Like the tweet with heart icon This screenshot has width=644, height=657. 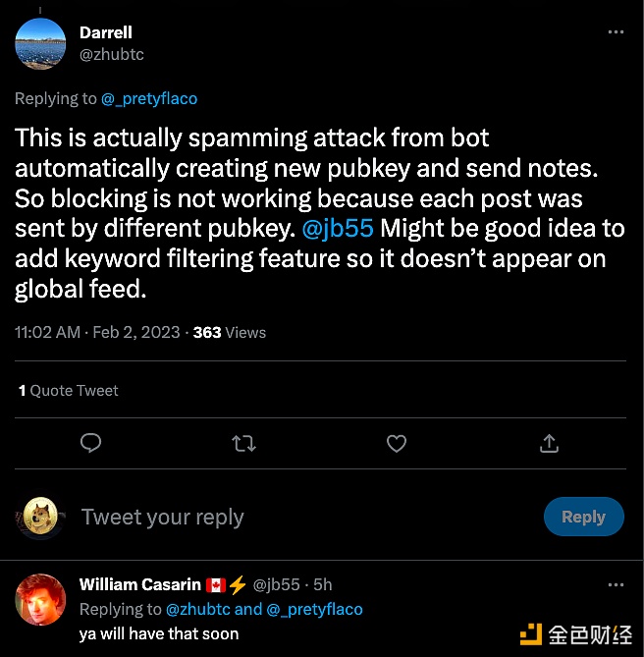coord(397,444)
